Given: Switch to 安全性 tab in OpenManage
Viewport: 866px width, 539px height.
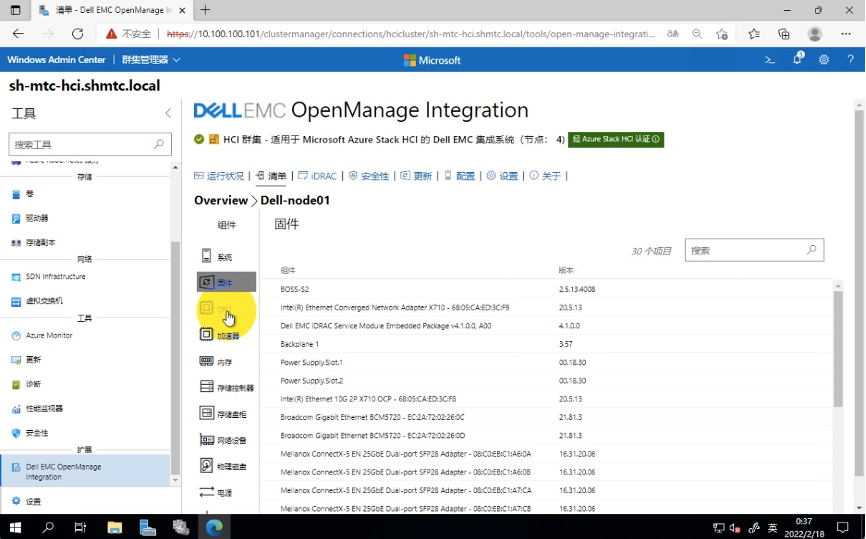Looking at the screenshot, I should pos(369,176).
